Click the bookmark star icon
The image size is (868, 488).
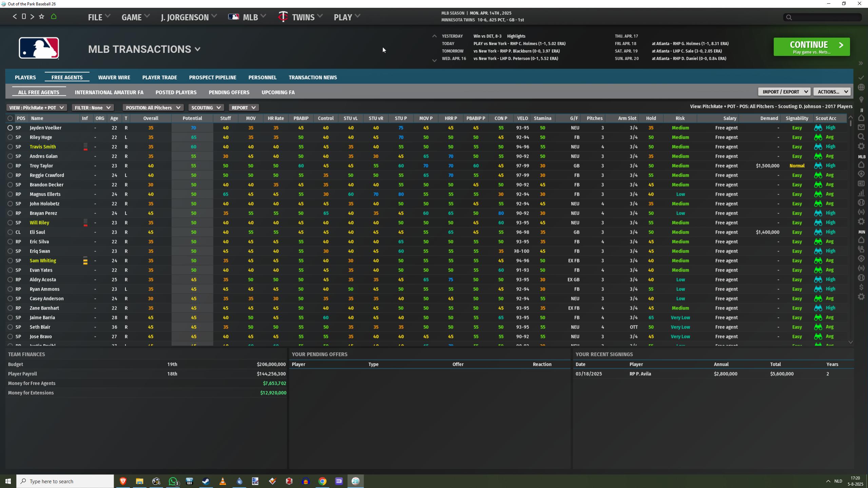pos(41,17)
